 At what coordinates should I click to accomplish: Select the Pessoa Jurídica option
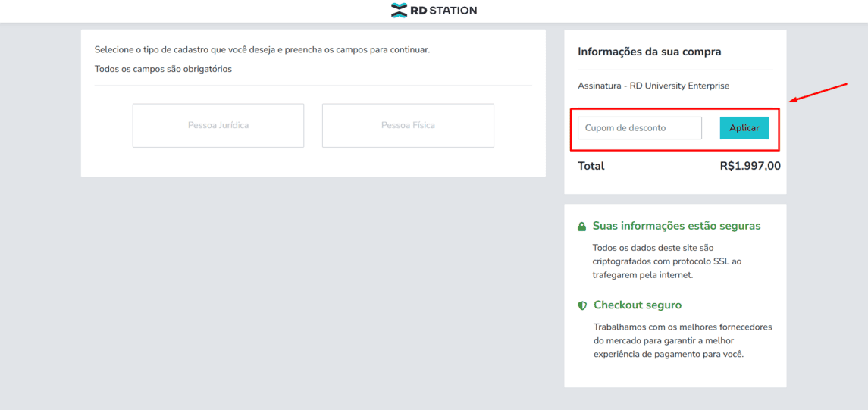pos(218,126)
